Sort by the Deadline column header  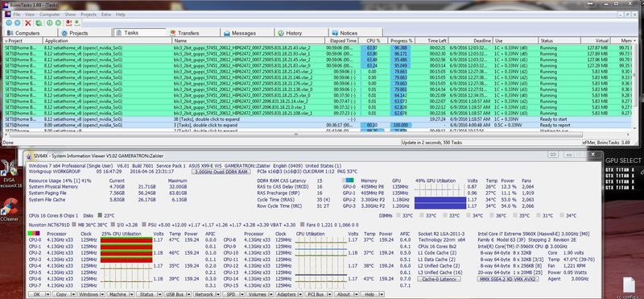pyautogui.click(x=471, y=41)
